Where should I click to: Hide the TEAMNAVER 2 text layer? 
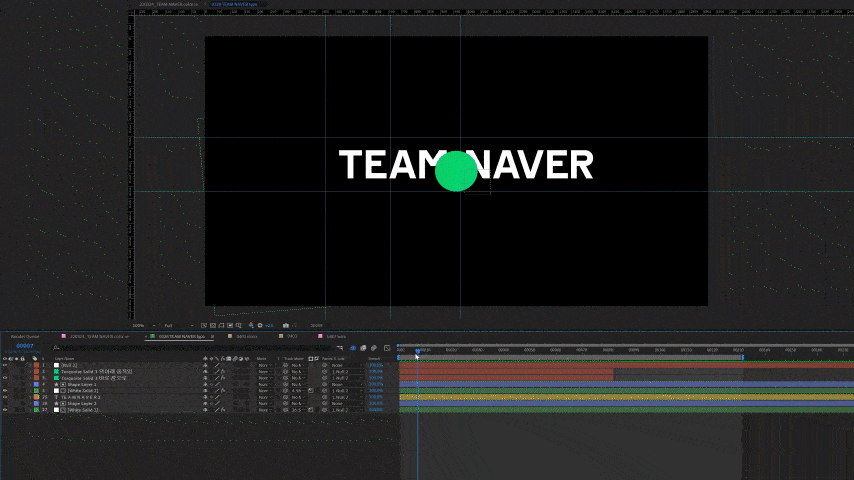[5, 397]
